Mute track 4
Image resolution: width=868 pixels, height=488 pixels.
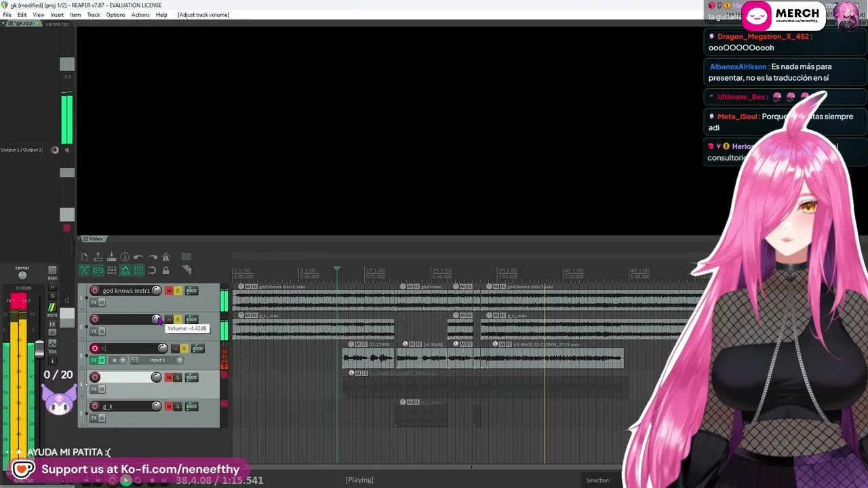pos(169,378)
